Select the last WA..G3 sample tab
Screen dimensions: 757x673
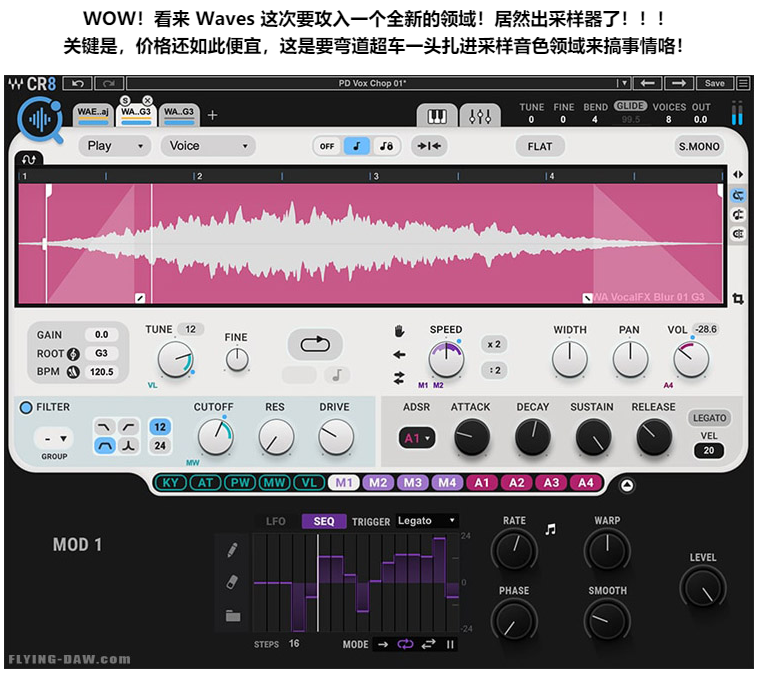(x=179, y=115)
